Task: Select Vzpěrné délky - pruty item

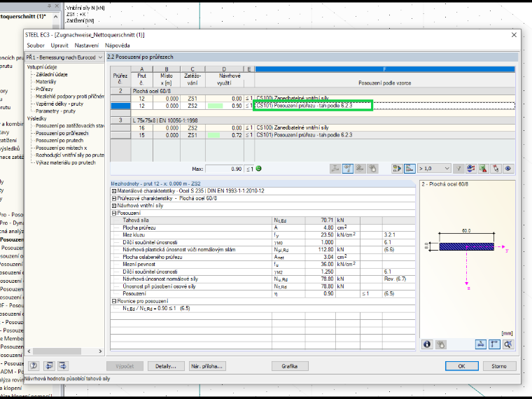Action: [x=59, y=104]
